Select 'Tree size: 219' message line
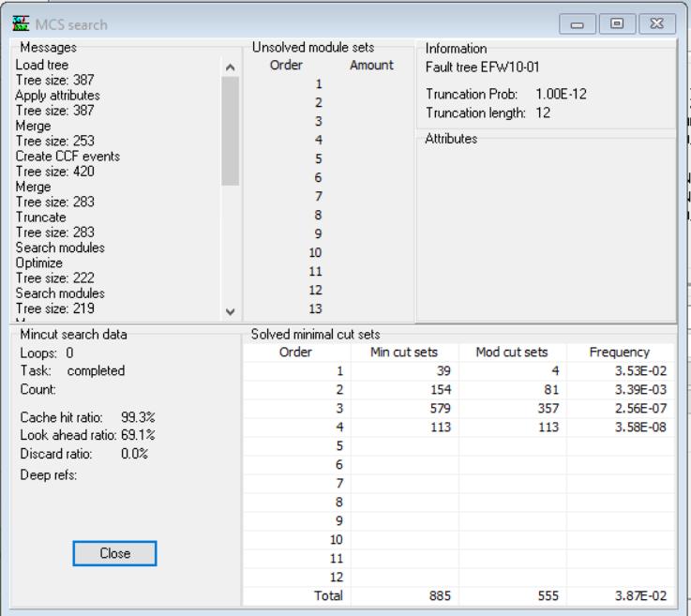The width and height of the screenshot is (691, 616). 55,308
